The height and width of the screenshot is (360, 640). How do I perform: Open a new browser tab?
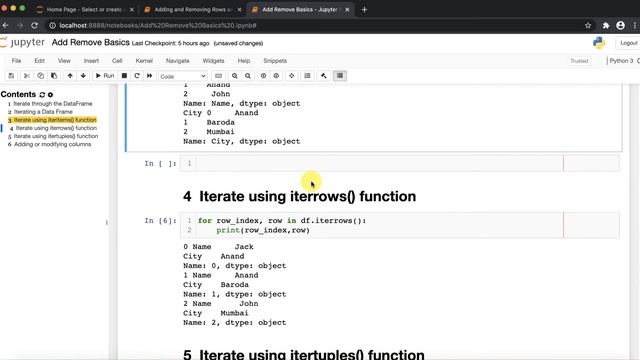(x=364, y=9)
